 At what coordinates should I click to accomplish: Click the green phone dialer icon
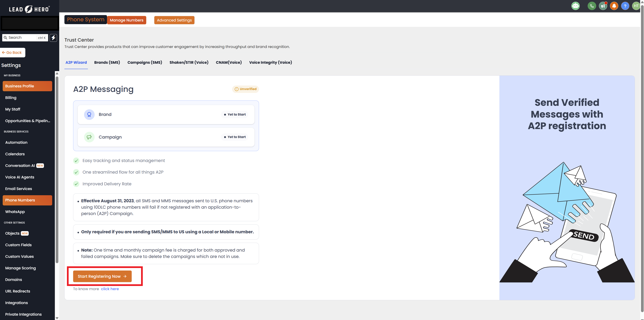coord(591,6)
